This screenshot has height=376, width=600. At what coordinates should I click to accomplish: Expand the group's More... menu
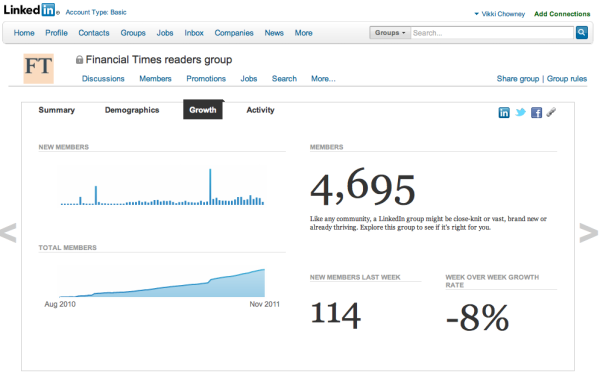[x=323, y=78]
